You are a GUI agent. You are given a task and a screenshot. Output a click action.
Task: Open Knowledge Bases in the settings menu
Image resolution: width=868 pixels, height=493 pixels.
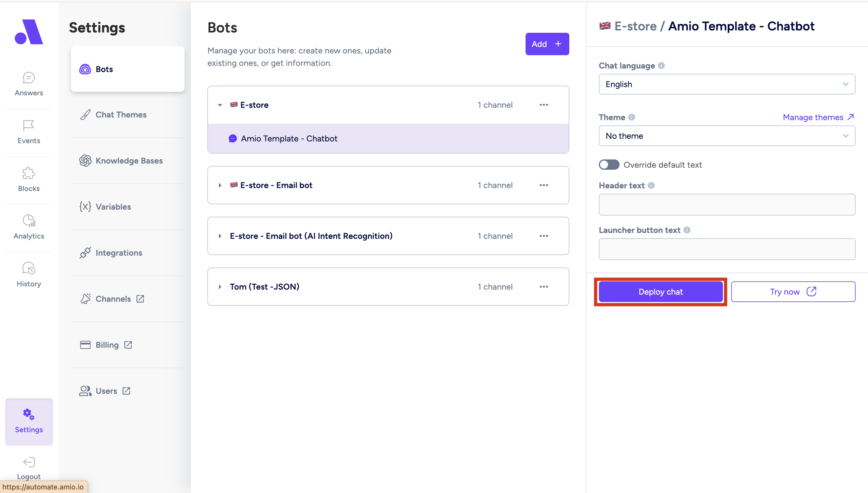(x=129, y=161)
